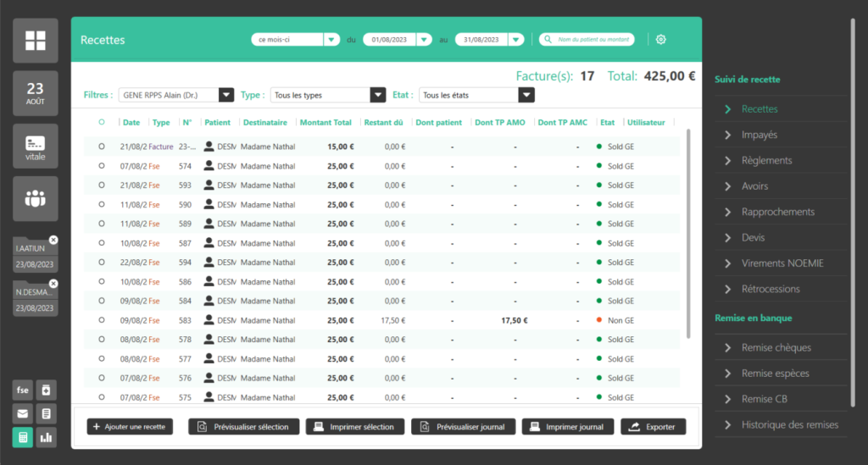
Task: Close the I.AATIUN patient folder
Action: [53, 241]
